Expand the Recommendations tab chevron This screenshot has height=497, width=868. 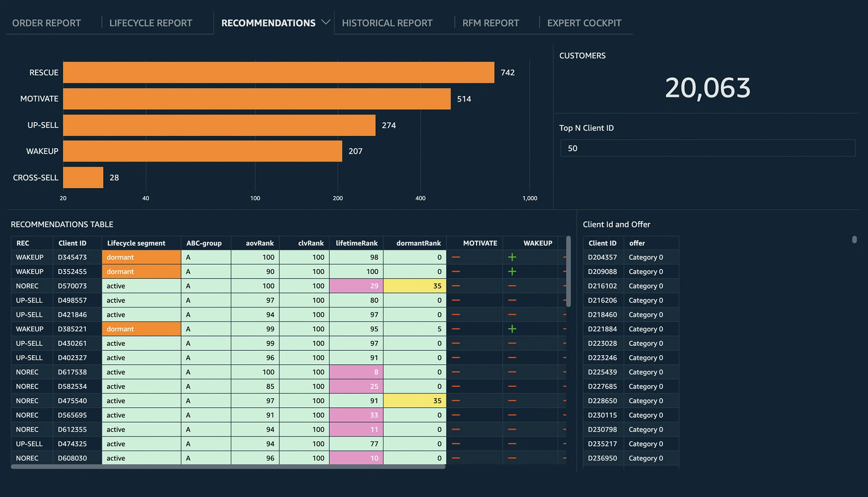tap(325, 22)
